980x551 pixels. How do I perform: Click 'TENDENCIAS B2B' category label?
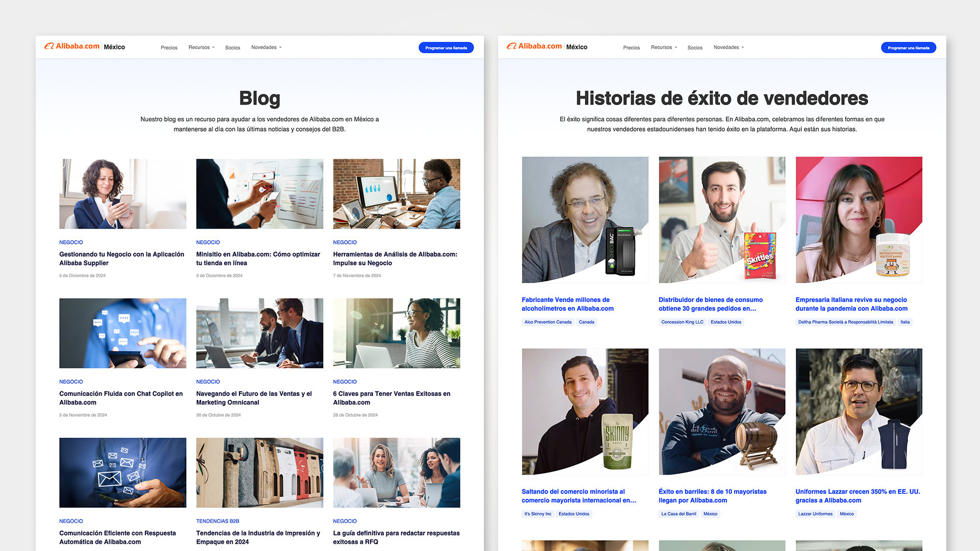point(217,521)
